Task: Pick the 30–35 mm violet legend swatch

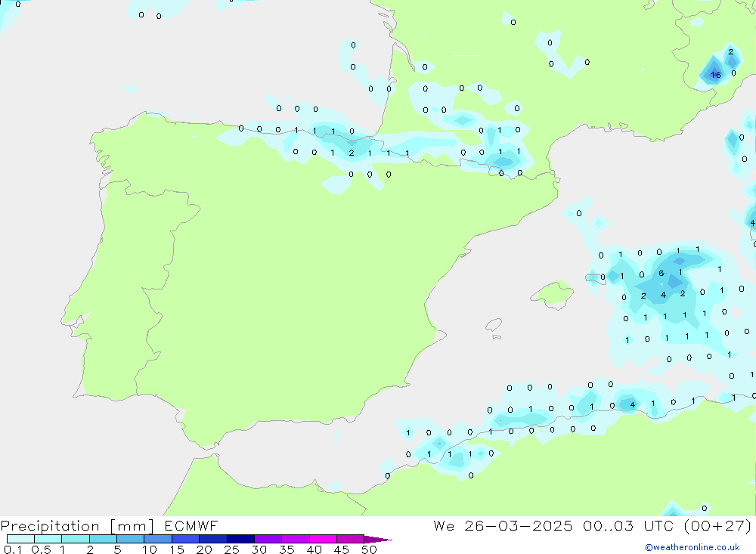Action: pyautogui.click(x=268, y=539)
